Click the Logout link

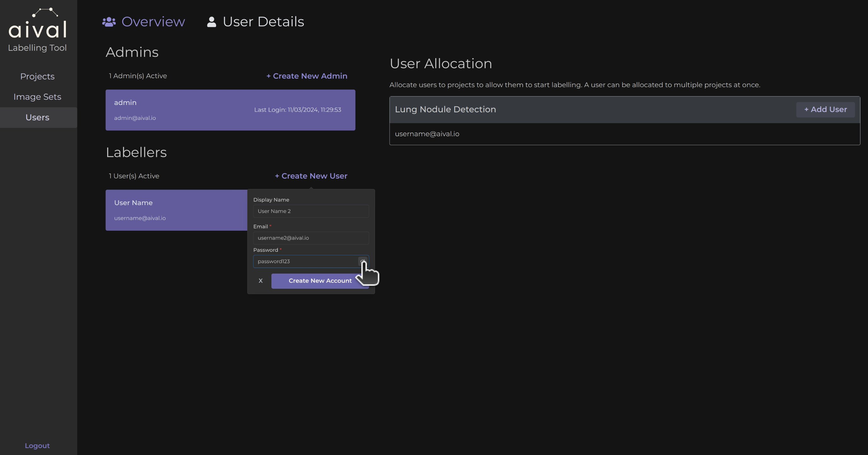click(38, 446)
